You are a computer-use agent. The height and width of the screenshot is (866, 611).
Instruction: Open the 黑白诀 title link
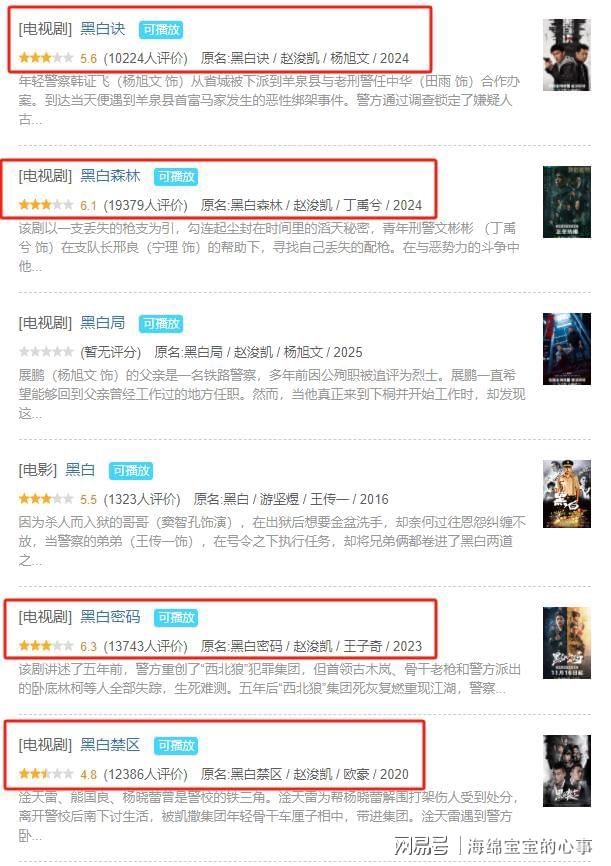(x=103, y=29)
